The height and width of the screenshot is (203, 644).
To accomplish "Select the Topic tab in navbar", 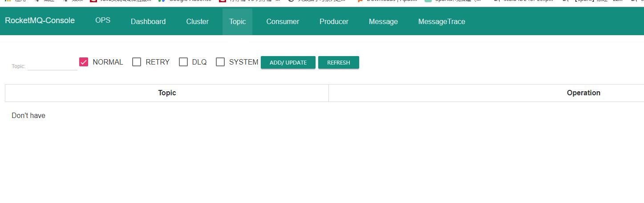I will point(238,21).
